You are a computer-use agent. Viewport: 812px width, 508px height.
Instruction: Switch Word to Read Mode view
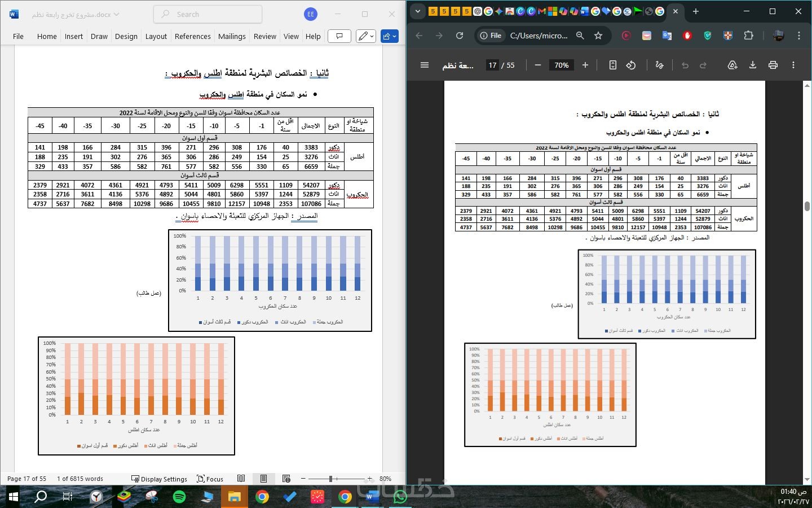pyautogui.click(x=241, y=479)
